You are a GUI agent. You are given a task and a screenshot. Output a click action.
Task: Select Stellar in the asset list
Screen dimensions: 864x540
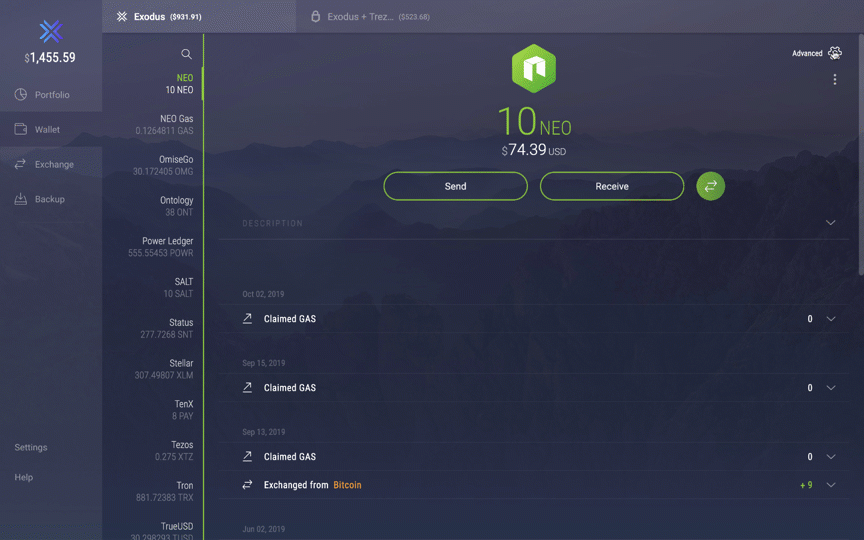pos(153,369)
